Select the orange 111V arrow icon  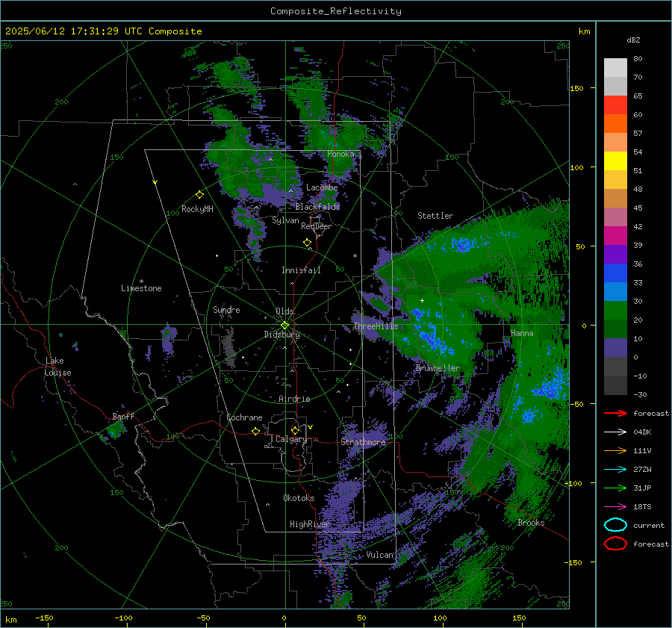(615, 450)
